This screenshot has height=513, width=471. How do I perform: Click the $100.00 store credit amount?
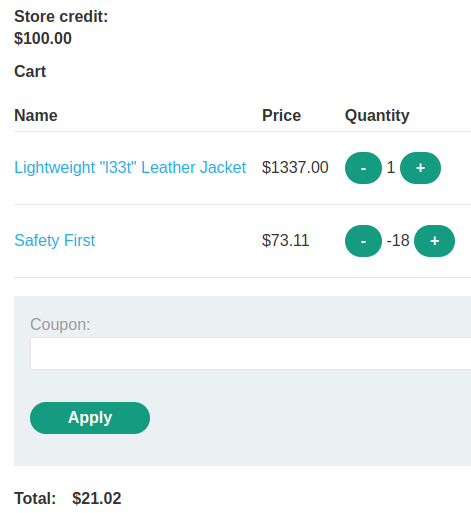coord(43,38)
